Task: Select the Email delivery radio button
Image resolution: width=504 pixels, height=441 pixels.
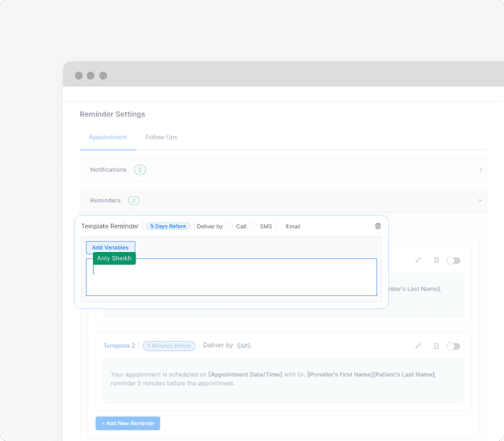Action: coord(280,227)
